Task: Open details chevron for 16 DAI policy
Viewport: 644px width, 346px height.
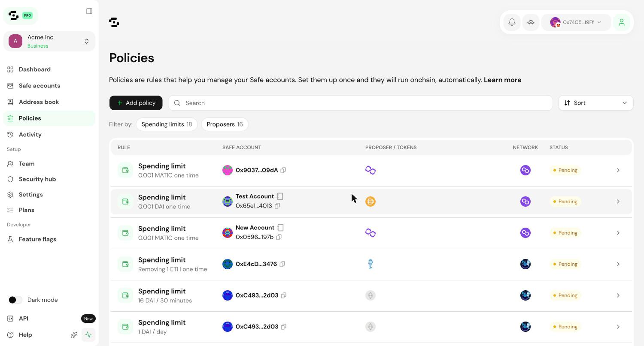Action: click(x=618, y=295)
